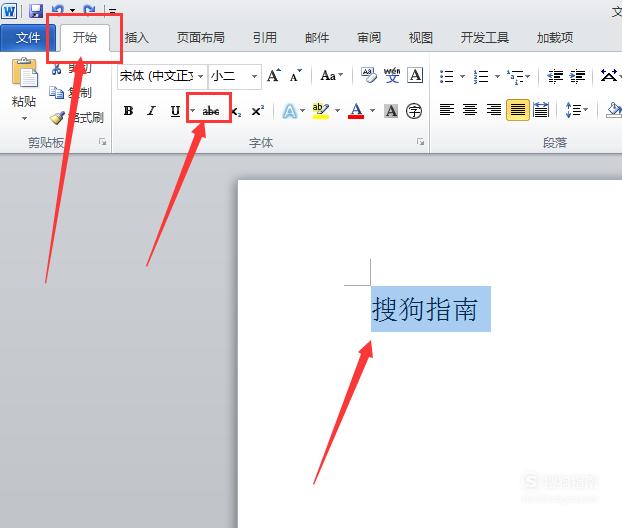Screen dimensions: 622x528
Task: Open the 视图 (View) tab
Action: pos(420,38)
